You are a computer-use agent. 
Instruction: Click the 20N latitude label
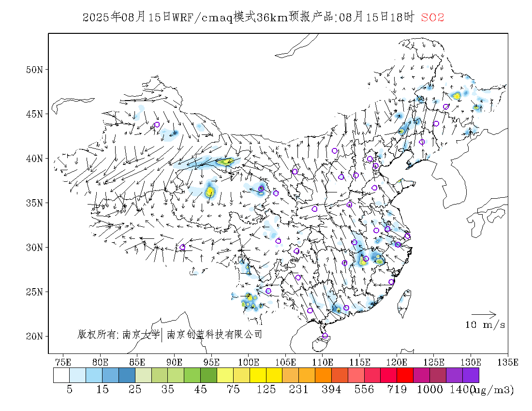35,337
